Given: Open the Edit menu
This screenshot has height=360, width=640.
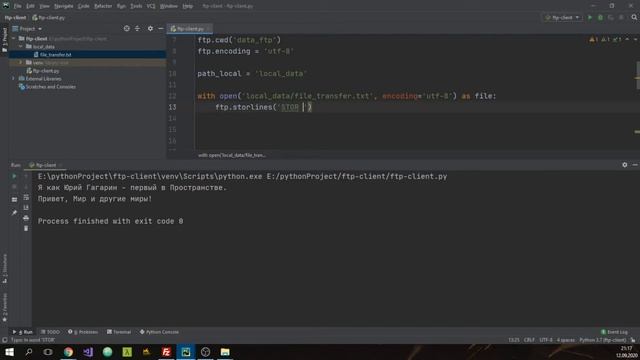Looking at the screenshot, I should [x=30, y=6].
